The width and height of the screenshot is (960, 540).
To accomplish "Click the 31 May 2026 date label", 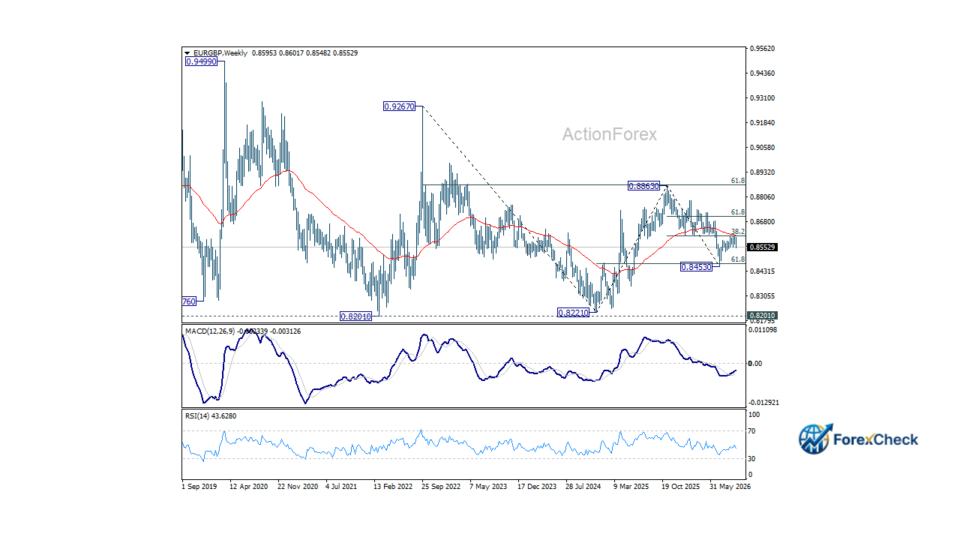I will pos(730,487).
